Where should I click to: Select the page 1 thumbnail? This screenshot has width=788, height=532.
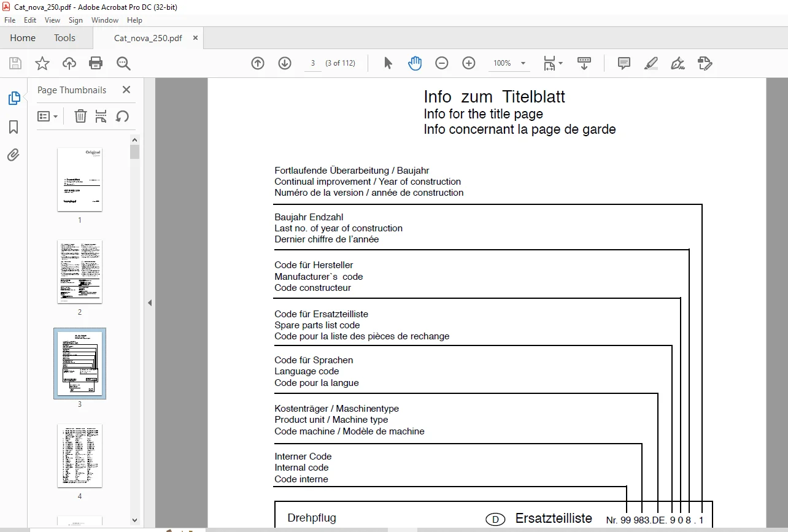click(80, 179)
